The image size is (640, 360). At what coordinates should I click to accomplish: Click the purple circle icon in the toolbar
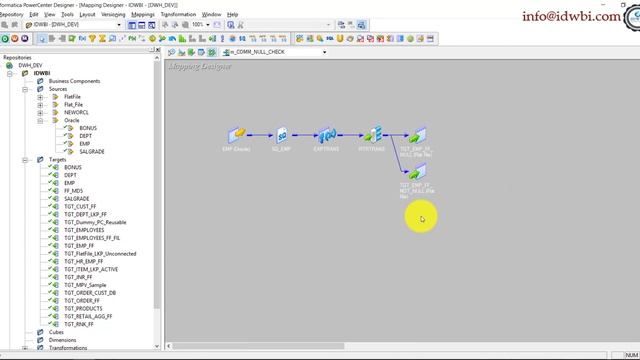[x=24, y=39]
